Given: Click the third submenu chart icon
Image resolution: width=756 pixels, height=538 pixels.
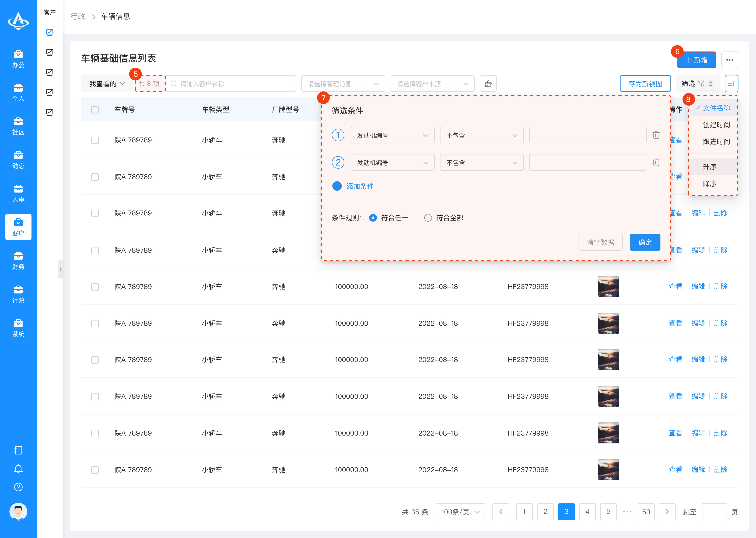Looking at the screenshot, I should 50,72.
